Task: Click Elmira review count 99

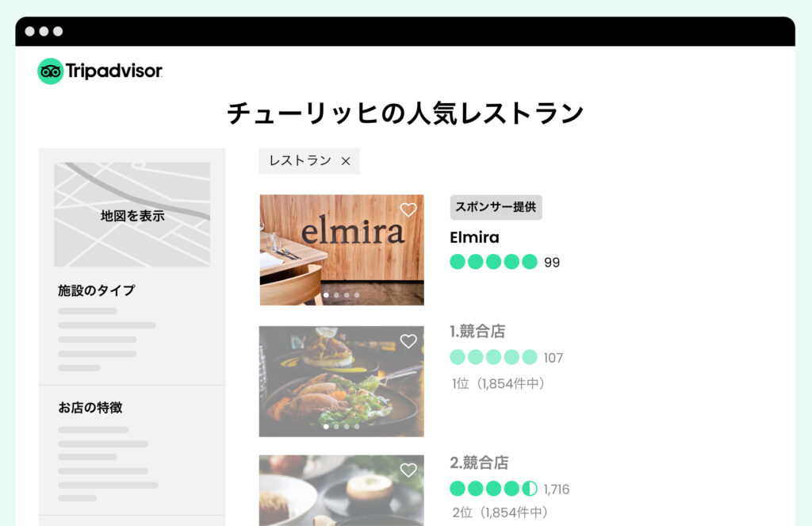Action: pyautogui.click(x=552, y=263)
